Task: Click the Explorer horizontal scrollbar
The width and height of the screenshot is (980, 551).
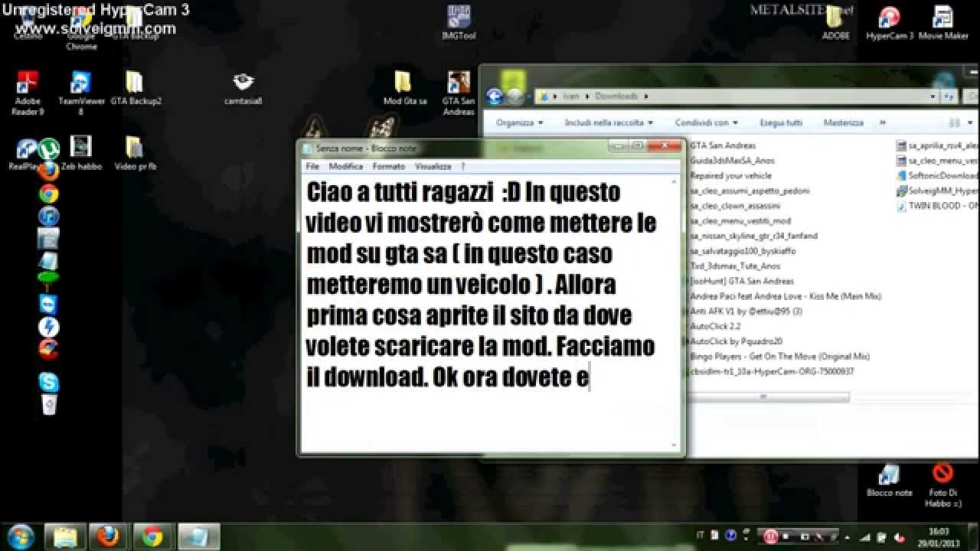Action: (767, 397)
